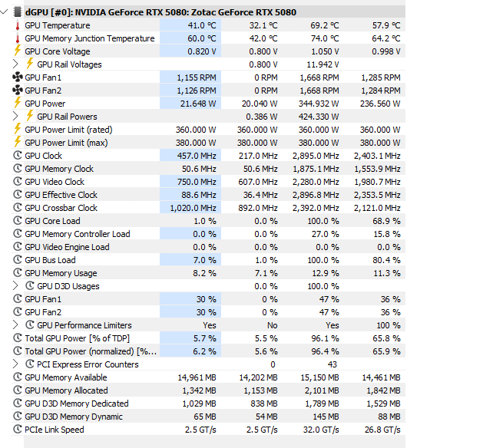The image size is (483, 448).
Task: Click average GPU Memory Junction Temperature 64.2 °C
Action: [386, 38]
